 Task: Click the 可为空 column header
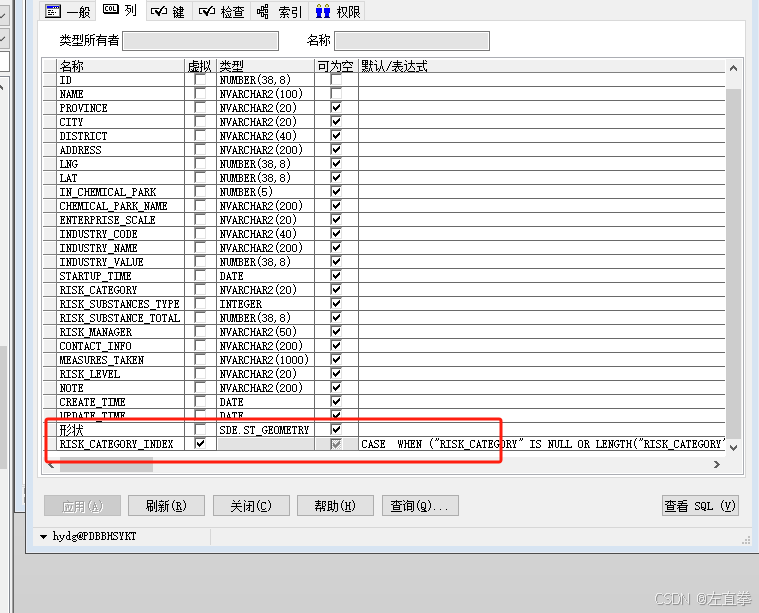(336, 66)
